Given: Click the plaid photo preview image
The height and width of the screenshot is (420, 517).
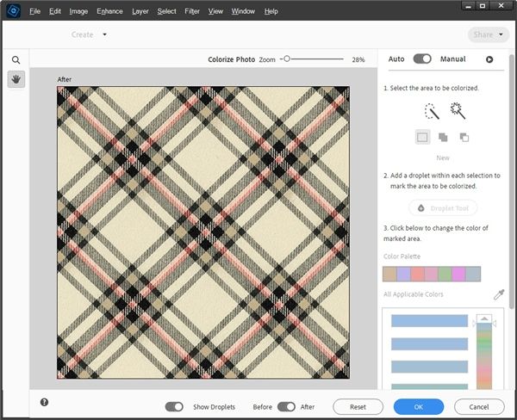Looking at the screenshot, I should [203, 232].
